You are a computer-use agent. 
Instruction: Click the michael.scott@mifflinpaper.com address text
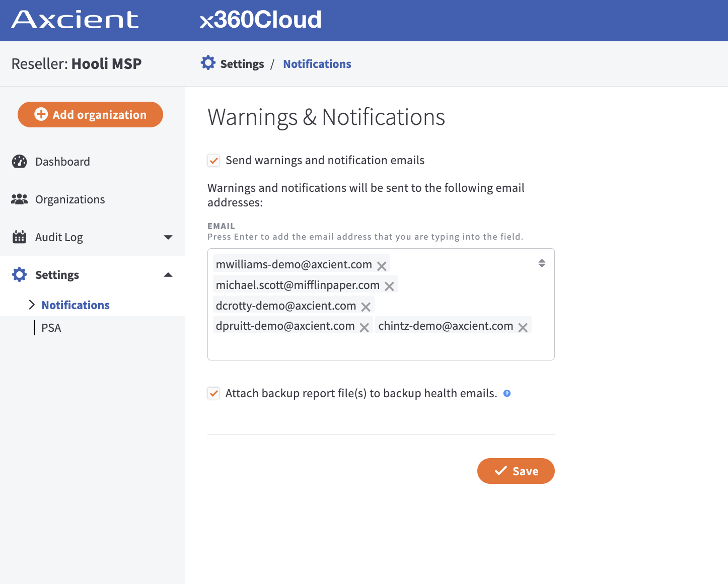[298, 285]
